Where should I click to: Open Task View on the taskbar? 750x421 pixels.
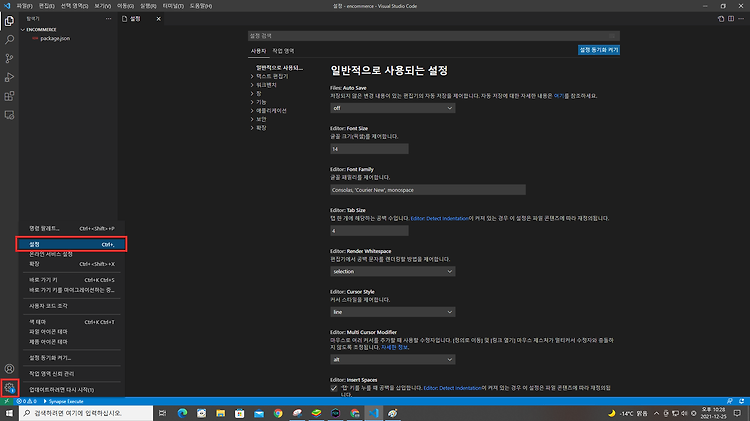click(x=163, y=413)
